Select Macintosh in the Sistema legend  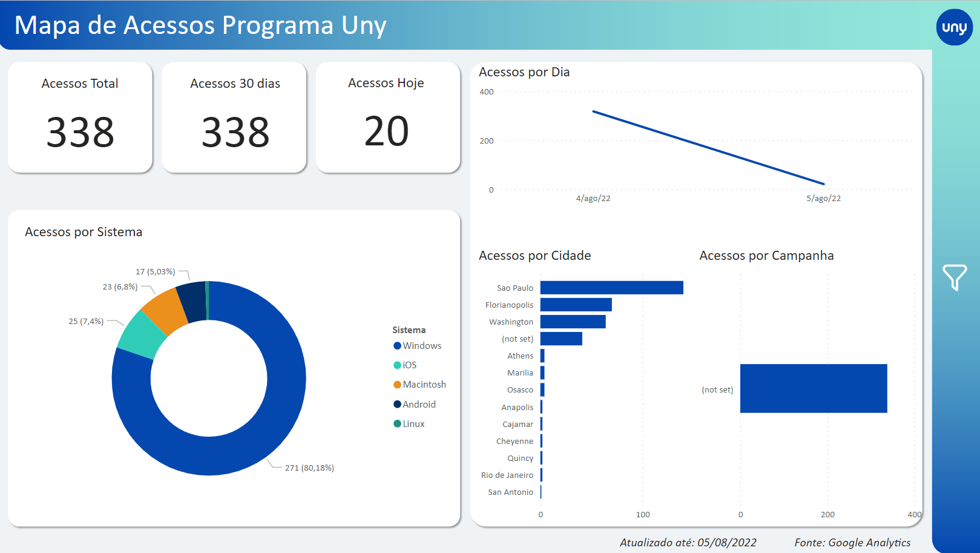coord(424,385)
